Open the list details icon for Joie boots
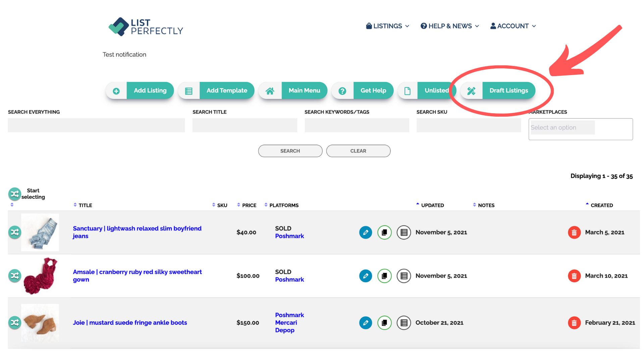This screenshot has height=362, width=644. (x=404, y=323)
